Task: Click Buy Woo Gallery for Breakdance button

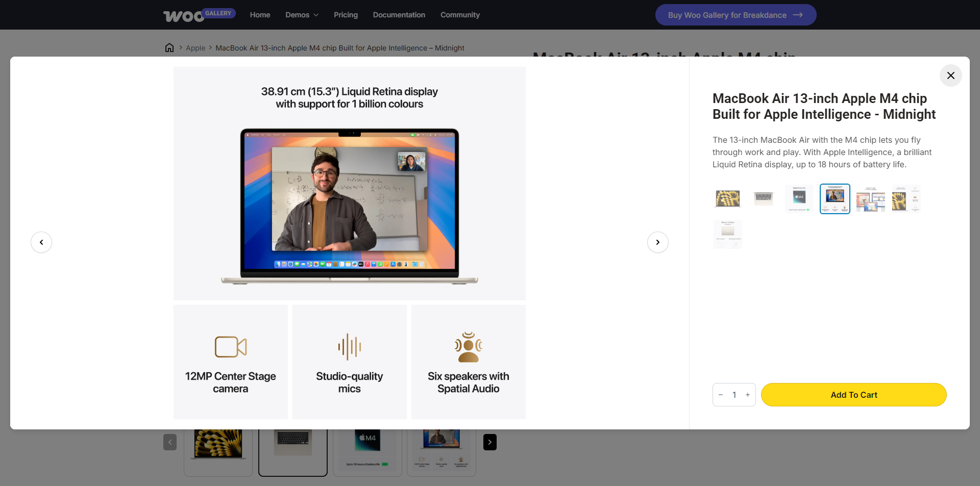Action: tap(736, 15)
